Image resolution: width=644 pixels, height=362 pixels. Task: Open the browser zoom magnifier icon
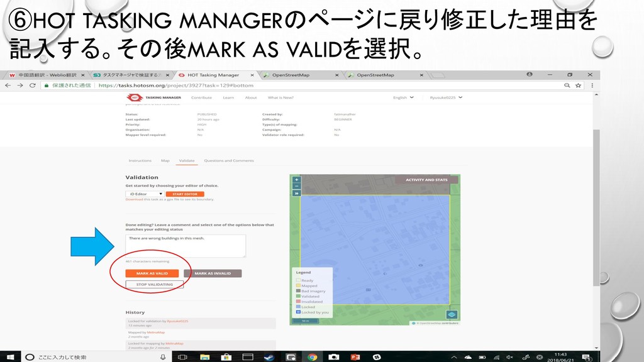click(567, 85)
